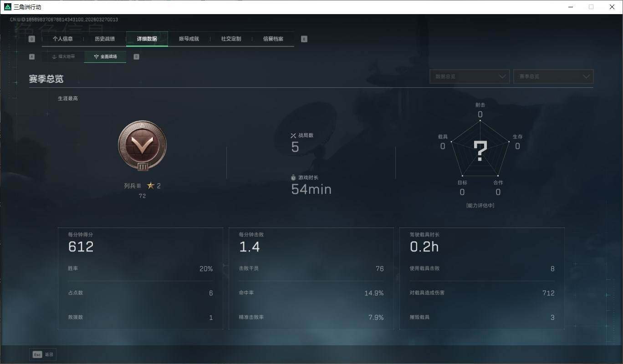The width and height of the screenshot is (623, 364).
Task: Open the 社交定制 tab
Action: (231, 39)
